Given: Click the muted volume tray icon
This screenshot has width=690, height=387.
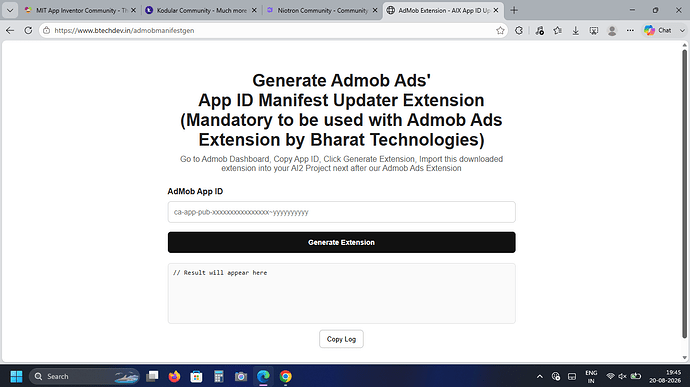Looking at the screenshot, I should [x=622, y=376].
